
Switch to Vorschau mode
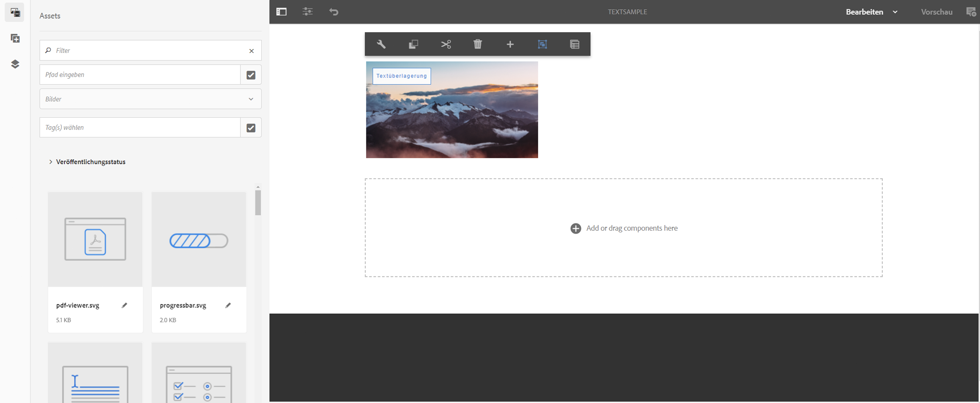coord(937,12)
